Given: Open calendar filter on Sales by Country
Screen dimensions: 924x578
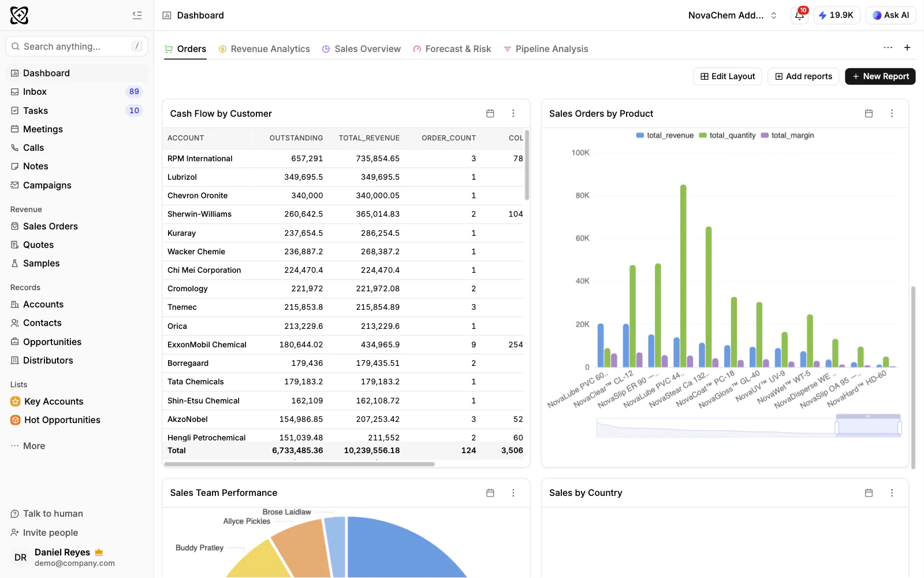Looking at the screenshot, I should 869,493.
